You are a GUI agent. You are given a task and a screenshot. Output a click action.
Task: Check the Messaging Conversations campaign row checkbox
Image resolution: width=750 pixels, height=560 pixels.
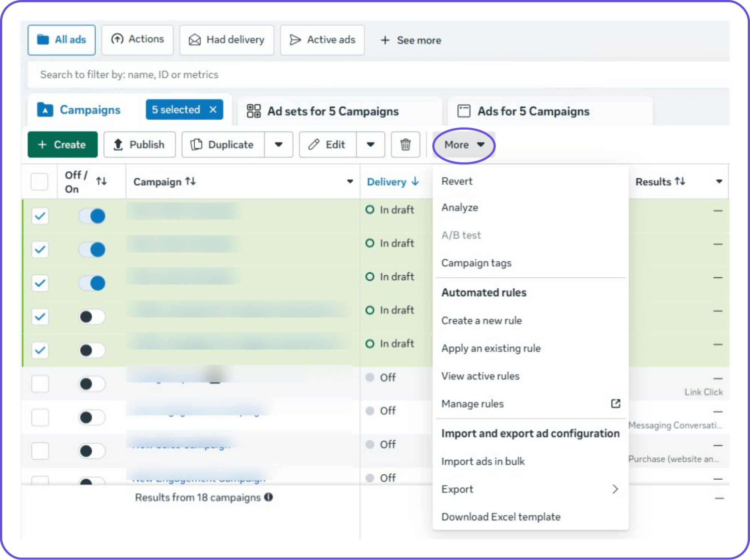pos(40,417)
